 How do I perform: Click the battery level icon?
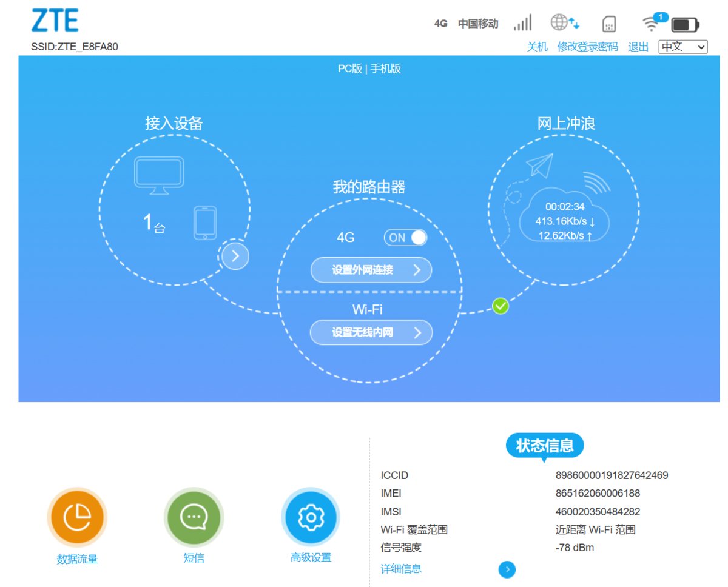(x=686, y=25)
